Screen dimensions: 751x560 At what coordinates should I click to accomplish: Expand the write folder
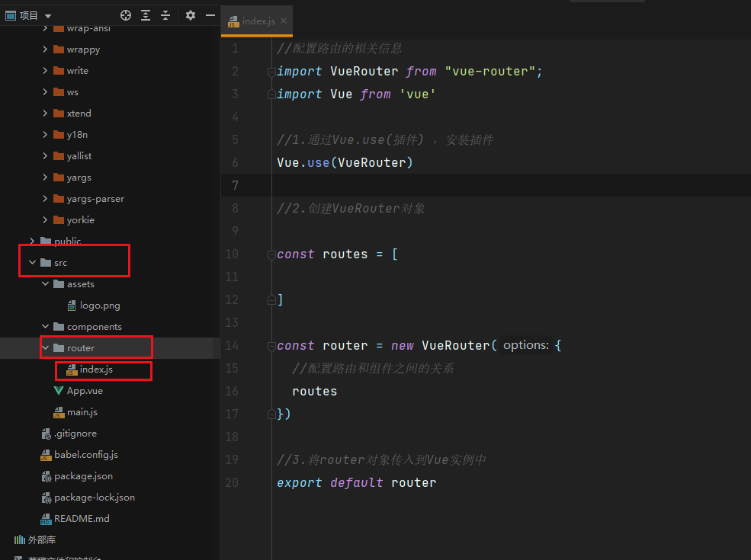click(45, 70)
